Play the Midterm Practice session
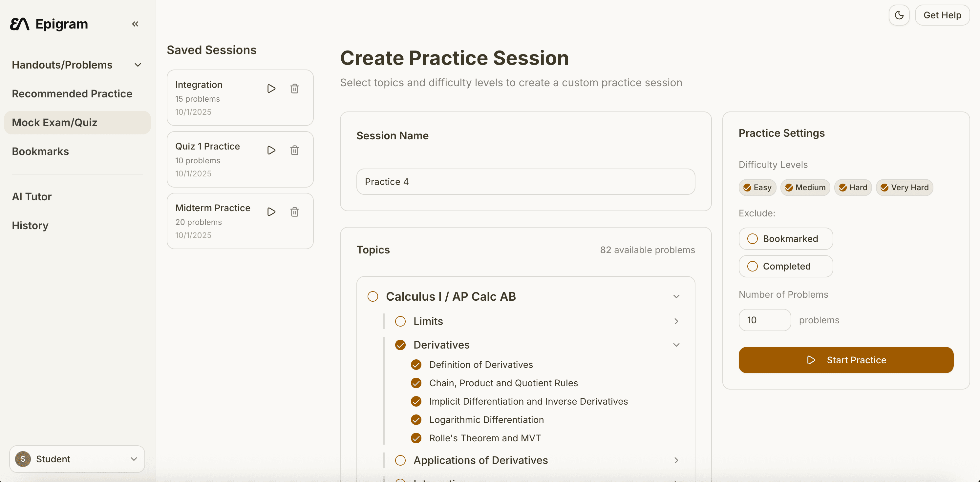The height and width of the screenshot is (482, 980). pyautogui.click(x=271, y=212)
